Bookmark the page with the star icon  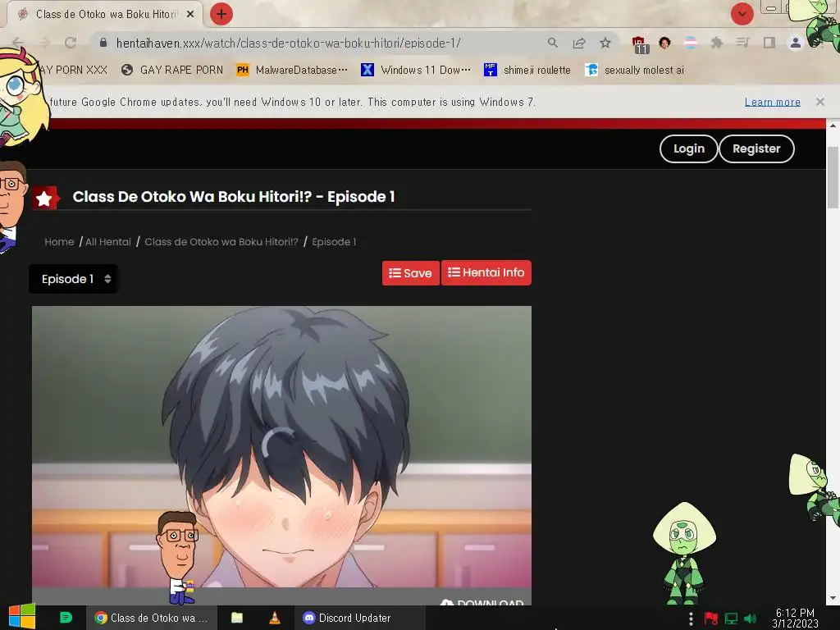point(605,43)
